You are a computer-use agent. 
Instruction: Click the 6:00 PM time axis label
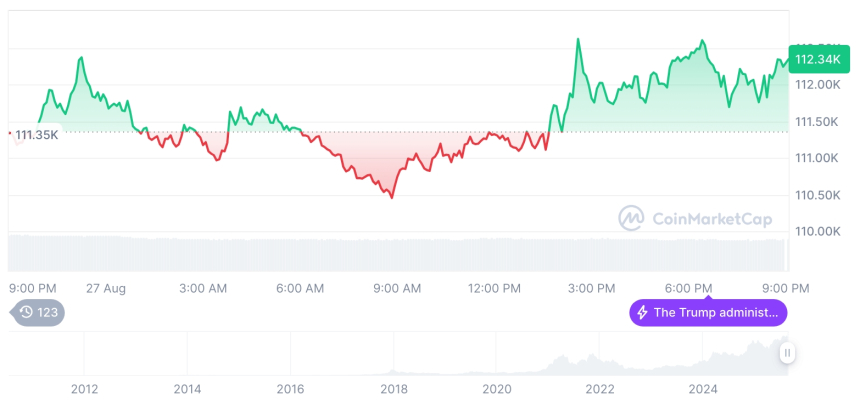(x=689, y=288)
